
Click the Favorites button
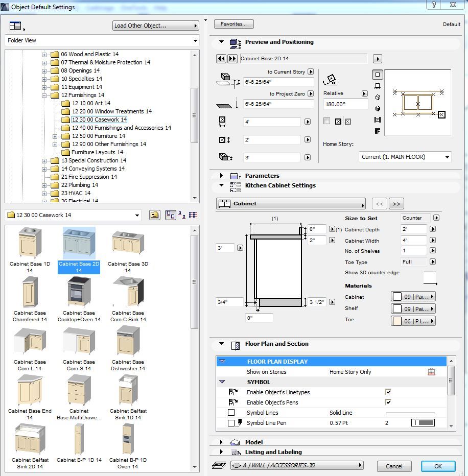pyautogui.click(x=234, y=24)
